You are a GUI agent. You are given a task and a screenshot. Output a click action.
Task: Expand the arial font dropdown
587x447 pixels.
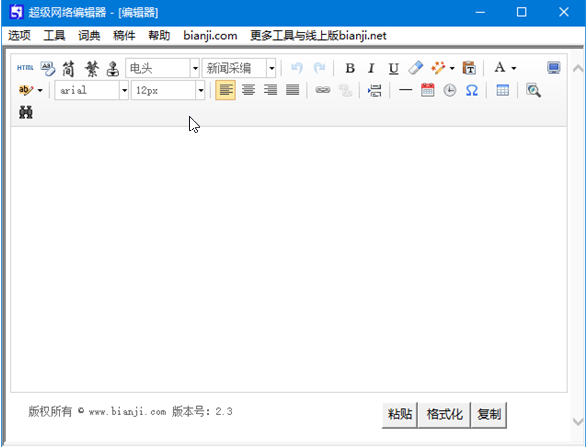(124, 90)
